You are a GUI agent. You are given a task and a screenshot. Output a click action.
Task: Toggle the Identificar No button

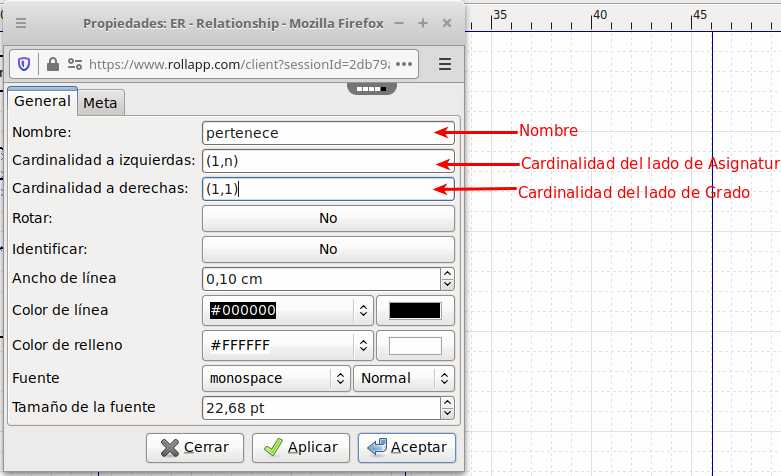click(328, 249)
